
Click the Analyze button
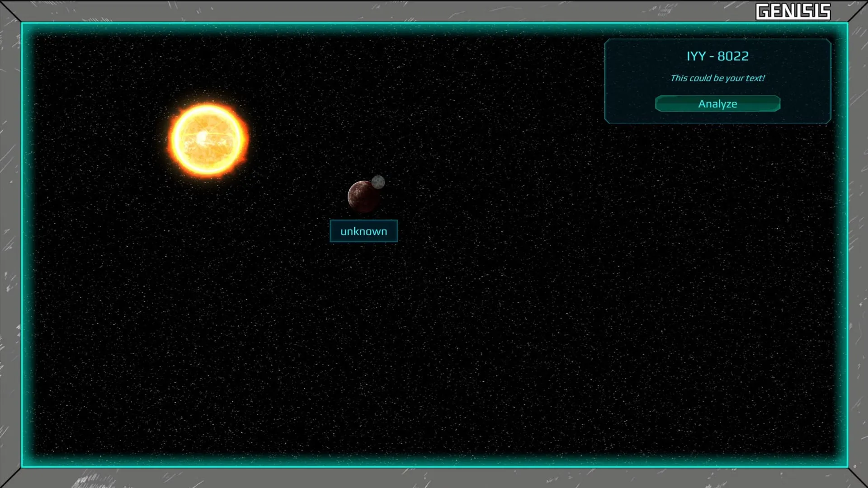coord(717,103)
